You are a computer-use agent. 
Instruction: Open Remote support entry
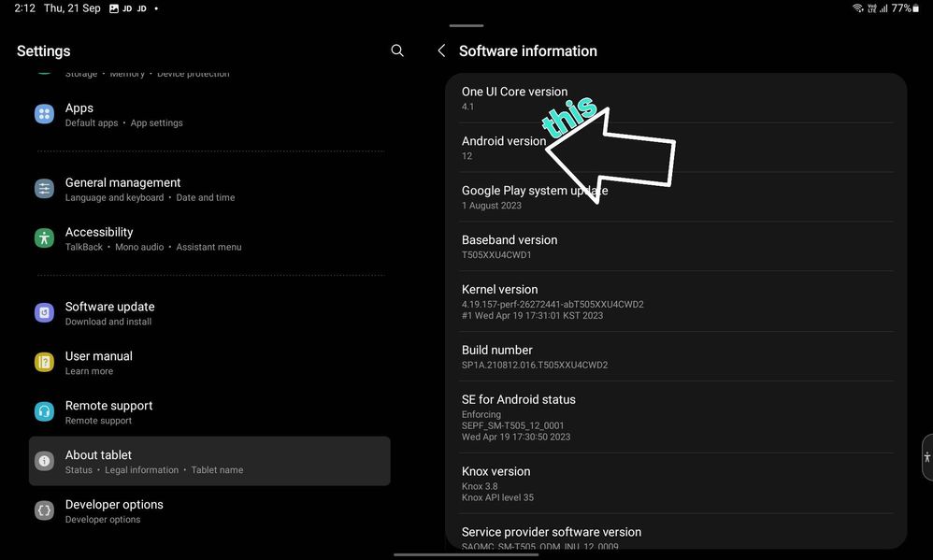(x=209, y=411)
